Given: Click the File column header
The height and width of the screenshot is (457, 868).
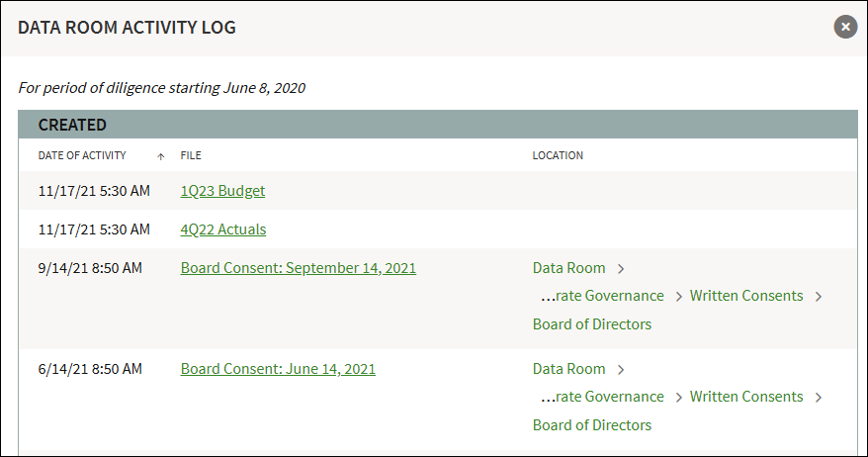Looking at the screenshot, I should click(191, 155).
